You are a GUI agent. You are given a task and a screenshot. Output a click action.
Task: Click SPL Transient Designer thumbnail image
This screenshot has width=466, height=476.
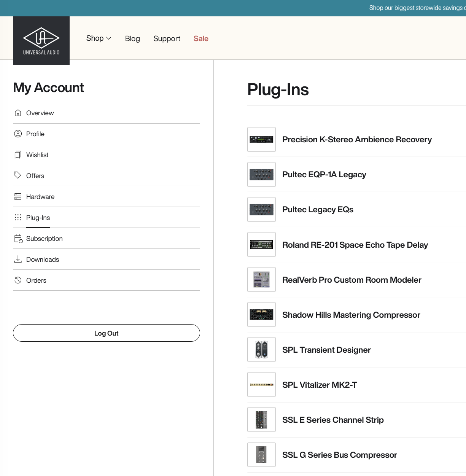tap(261, 350)
